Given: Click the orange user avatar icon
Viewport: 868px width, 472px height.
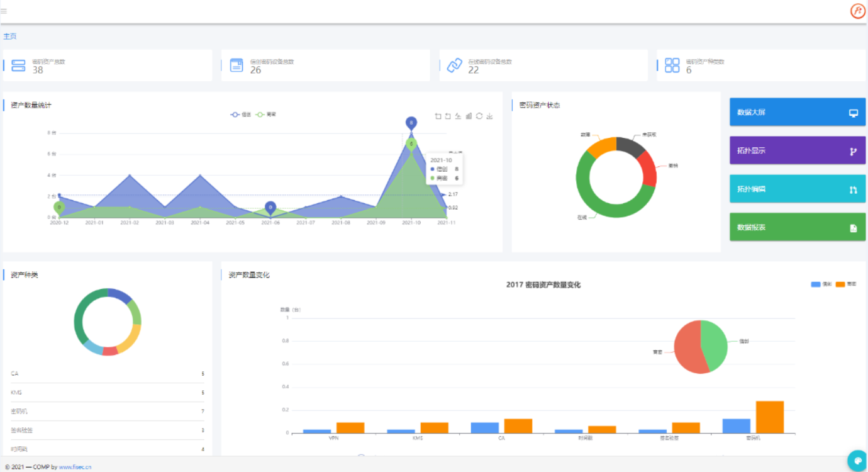Looking at the screenshot, I should point(857,11).
